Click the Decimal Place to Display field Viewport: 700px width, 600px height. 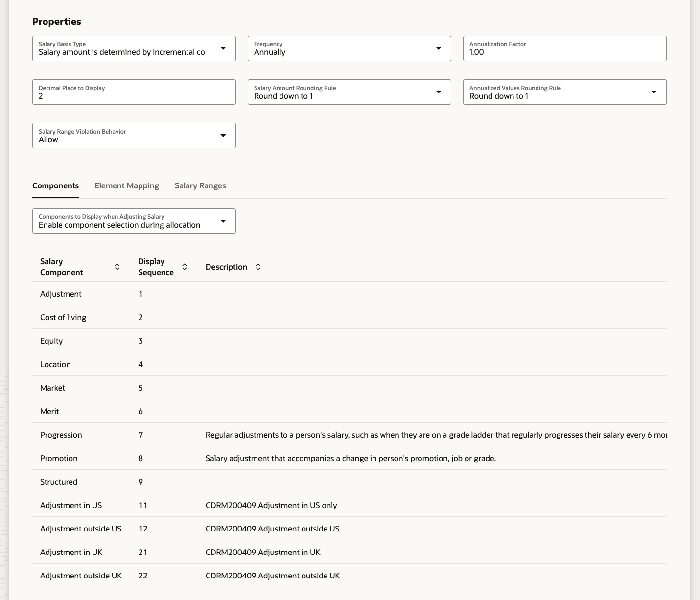[134, 92]
